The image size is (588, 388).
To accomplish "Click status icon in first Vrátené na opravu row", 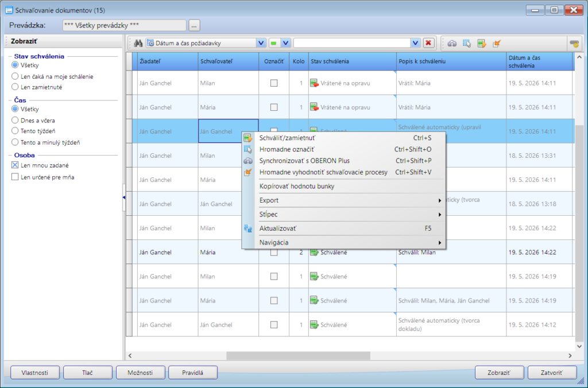I will [x=314, y=83].
